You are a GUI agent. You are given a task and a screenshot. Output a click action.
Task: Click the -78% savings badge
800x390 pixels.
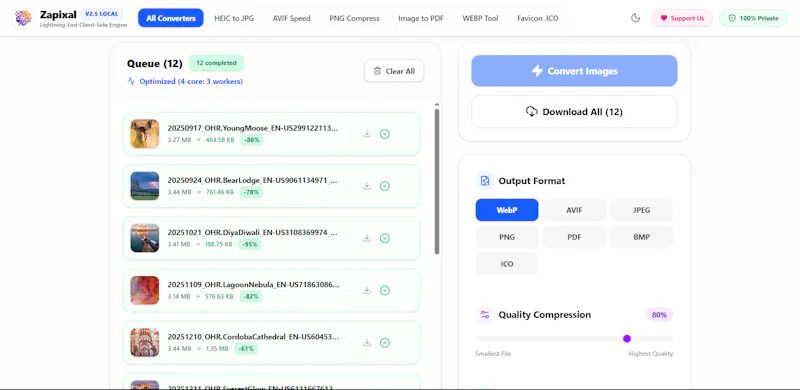pyautogui.click(x=251, y=192)
